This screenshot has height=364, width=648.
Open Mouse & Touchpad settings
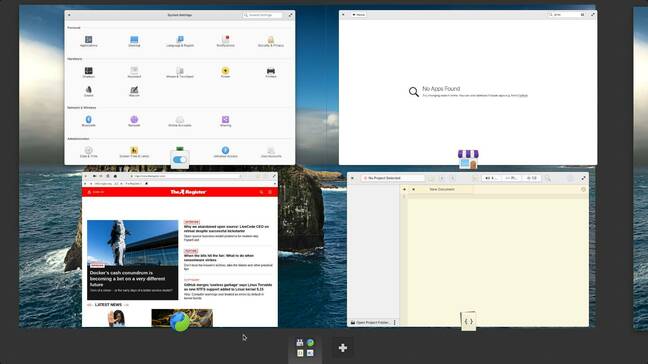point(180,72)
